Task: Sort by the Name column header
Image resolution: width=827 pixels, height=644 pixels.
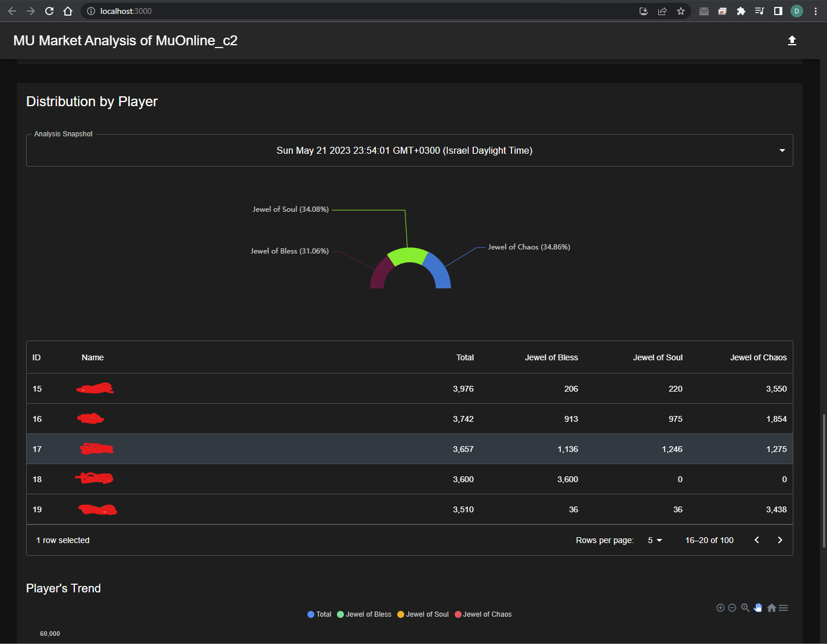Action: [x=93, y=357]
